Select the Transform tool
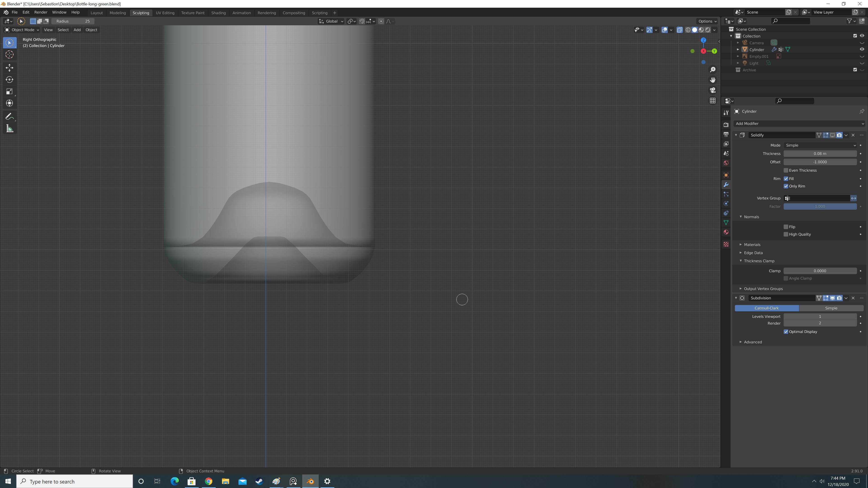 pos(9,103)
